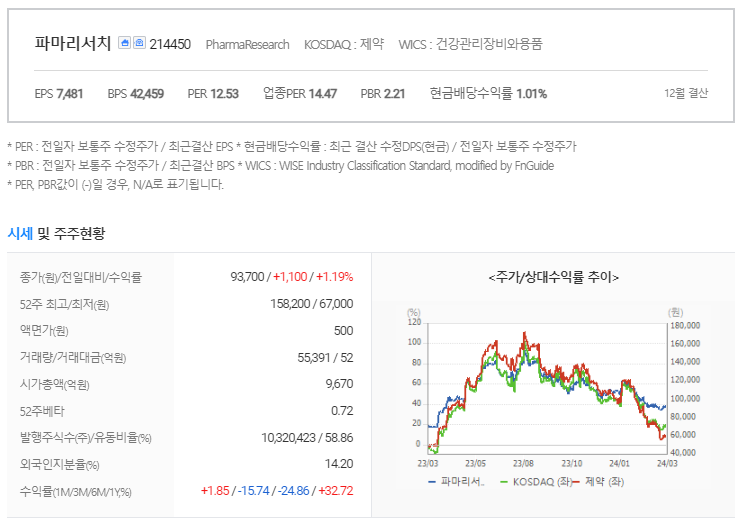This screenshot has height=520, width=743.
Task: Click the 시가총액 value 9,670
Action: click(x=339, y=384)
